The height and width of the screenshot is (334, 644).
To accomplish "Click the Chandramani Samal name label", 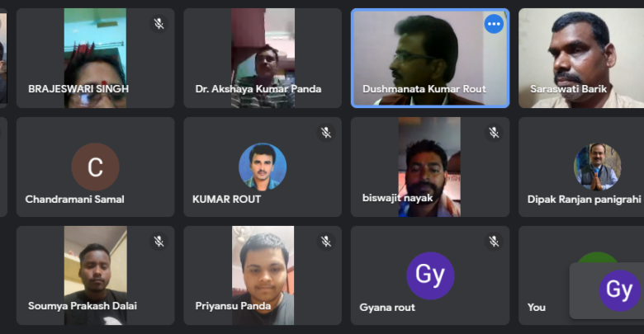I will point(75,200).
